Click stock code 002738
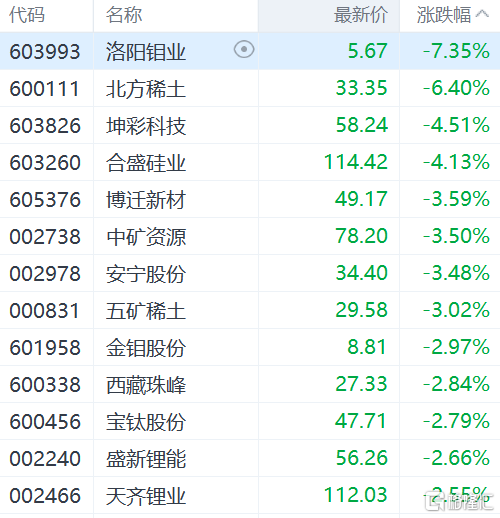The width and height of the screenshot is (500, 518). pos(45,237)
